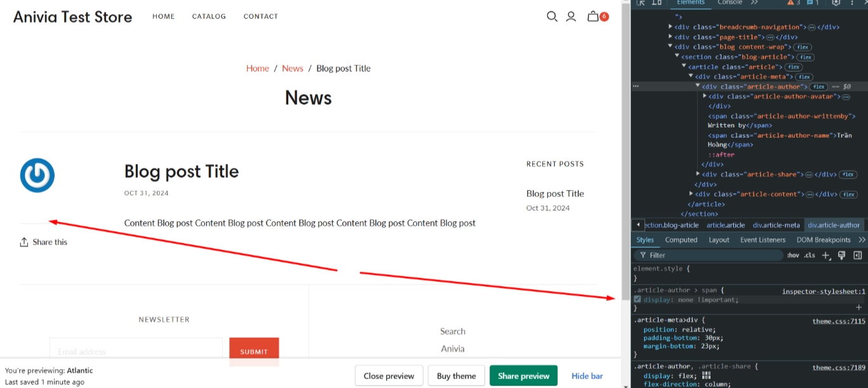868x388 pixels.
Task: Open the theme.css:7115 source link
Action: click(x=839, y=321)
